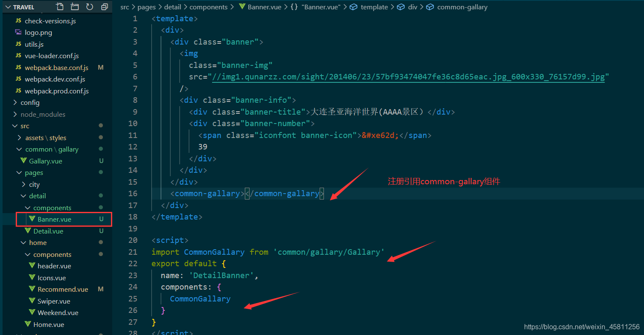Click 'src' in the breadcrumb path

point(125,7)
